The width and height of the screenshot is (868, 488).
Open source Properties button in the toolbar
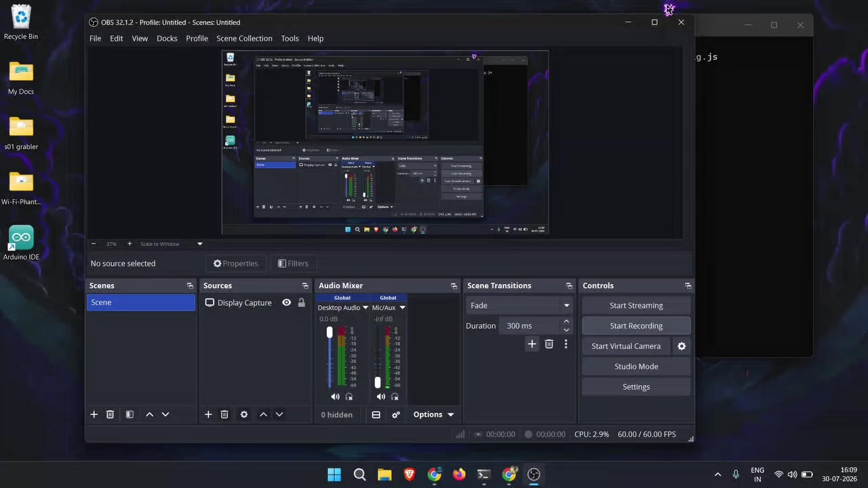(x=236, y=264)
